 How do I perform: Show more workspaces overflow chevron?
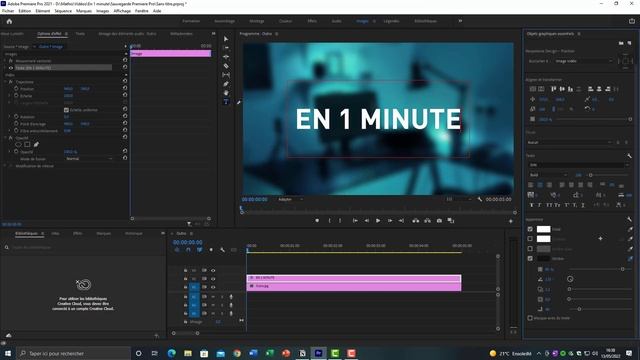pos(460,21)
